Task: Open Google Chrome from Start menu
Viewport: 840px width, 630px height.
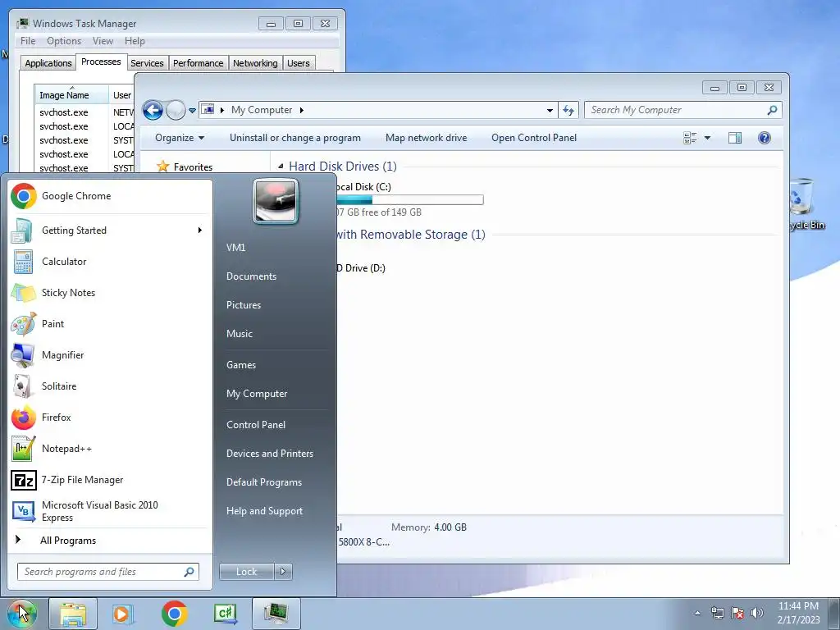Action: (x=110, y=196)
